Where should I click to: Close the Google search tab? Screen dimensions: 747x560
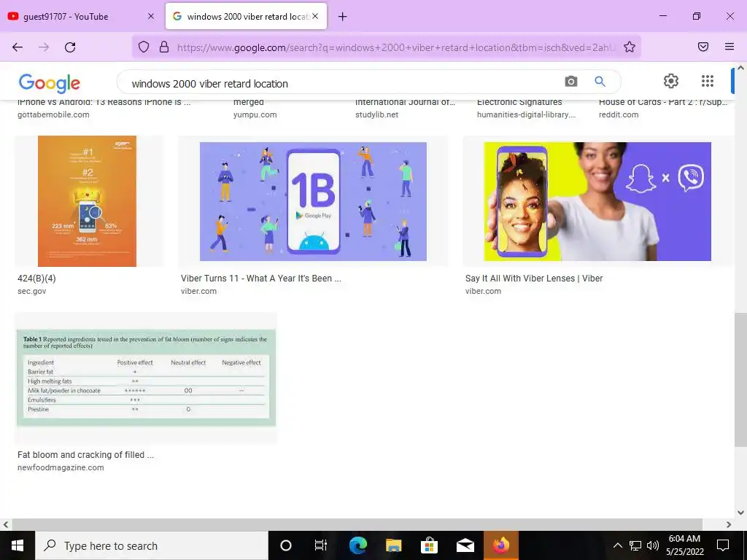[x=315, y=16]
